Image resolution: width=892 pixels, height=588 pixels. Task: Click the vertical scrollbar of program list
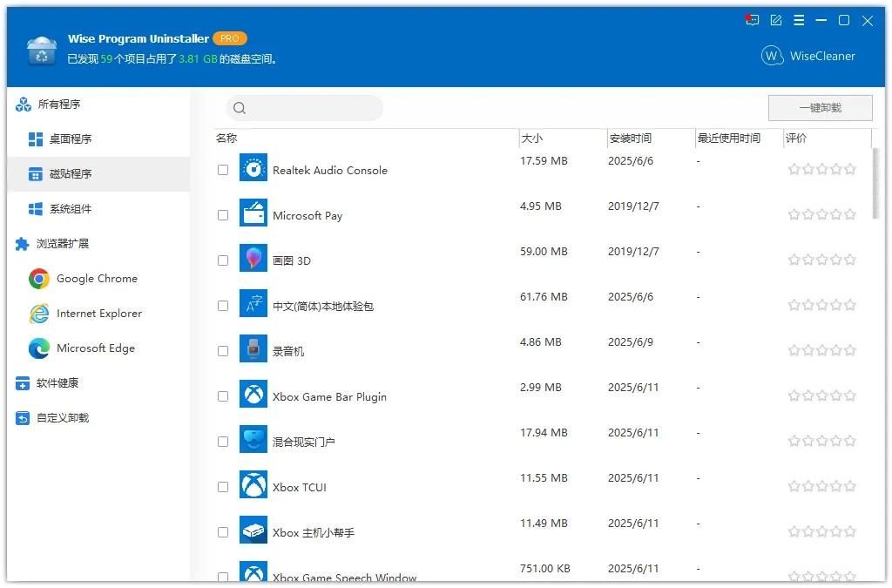(878, 183)
